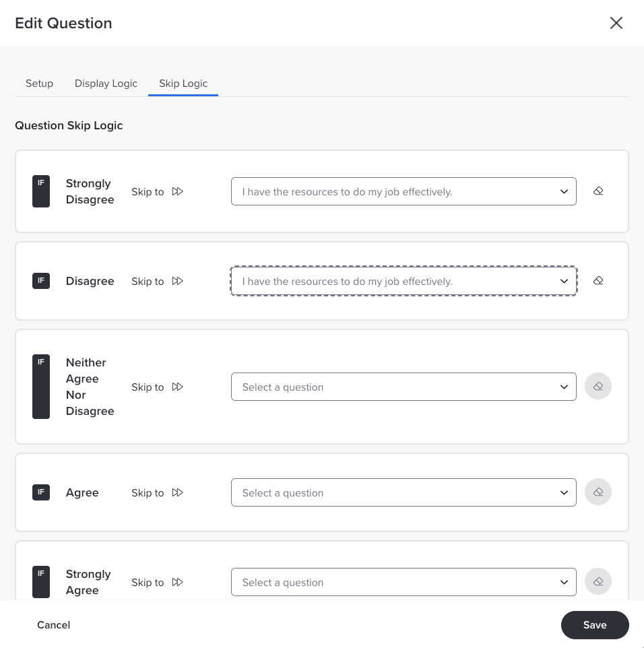This screenshot has width=644, height=648.
Task: Click the IF badge beside Agree
Action: [x=41, y=492]
